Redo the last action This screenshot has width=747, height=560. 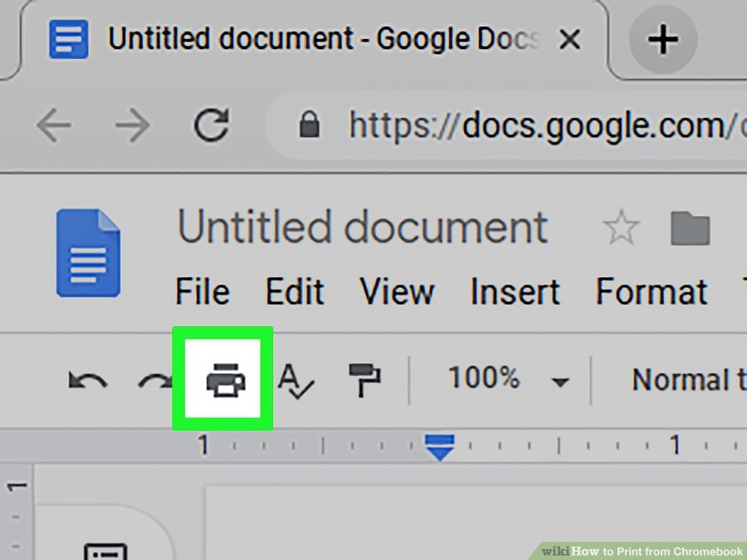pyautogui.click(x=155, y=381)
